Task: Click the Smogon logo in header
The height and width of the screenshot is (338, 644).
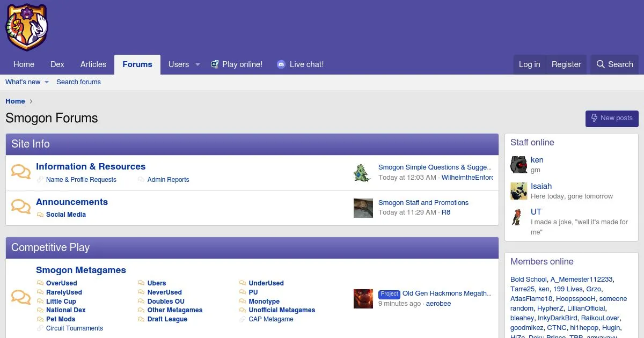Action: (26, 27)
